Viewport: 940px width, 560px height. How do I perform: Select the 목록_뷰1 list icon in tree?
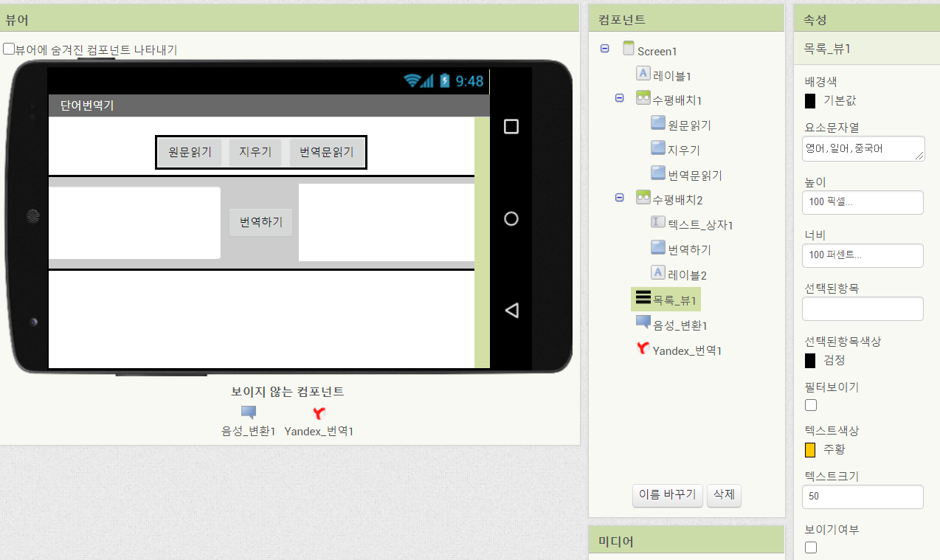coord(643,297)
